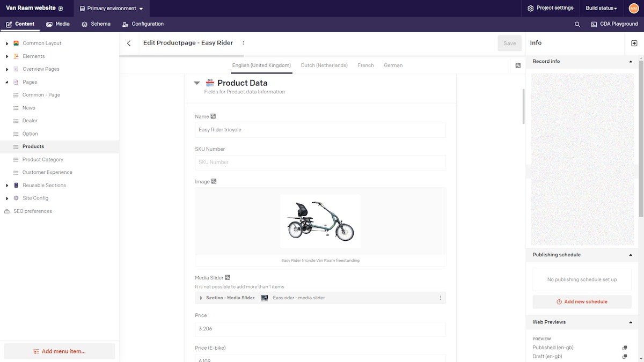644x362 pixels.
Task: Click the locale translate icon under Save
Action: [518, 65]
